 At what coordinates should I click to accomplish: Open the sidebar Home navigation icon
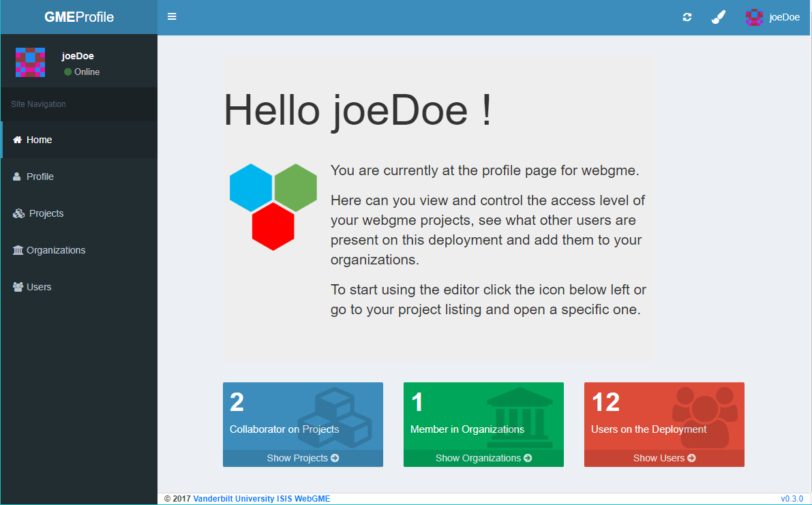17,139
